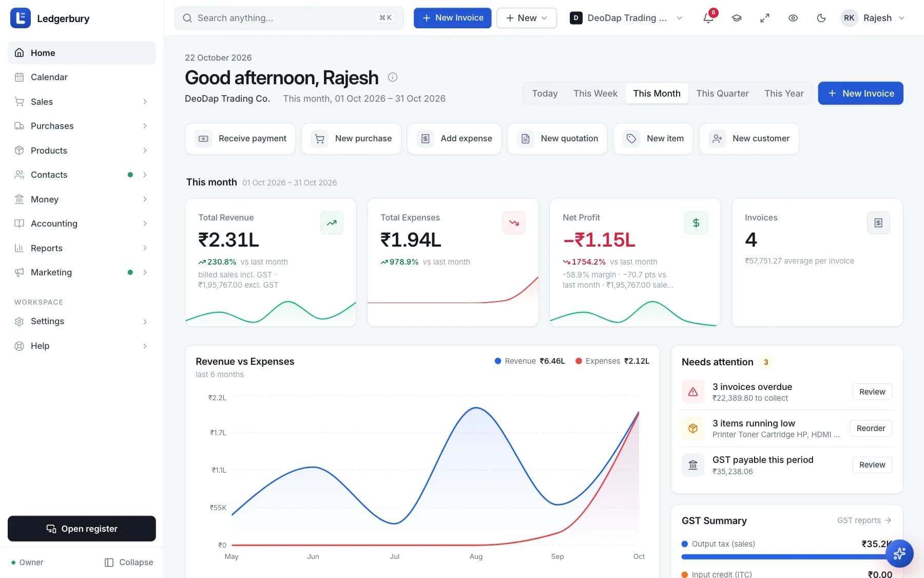The height and width of the screenshot is (578, 924).
Task: Select the This Quarter period tab
Action: coord(722,94)
